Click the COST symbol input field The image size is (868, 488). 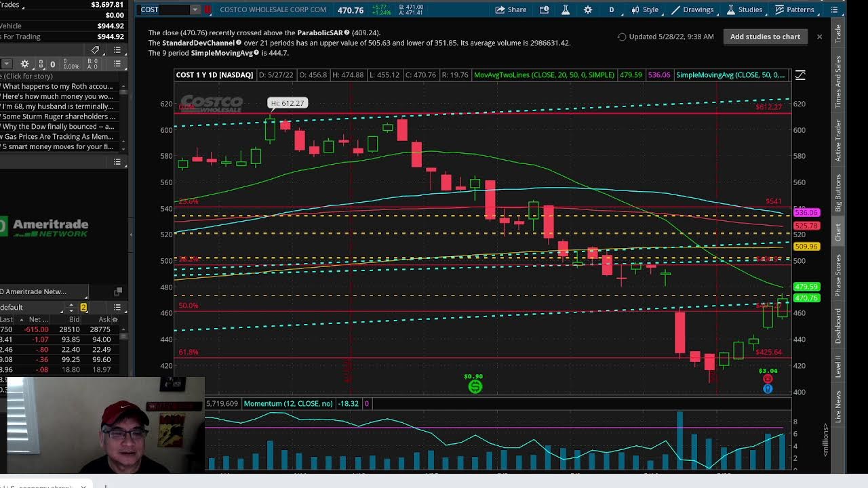[x=163, y=9]
